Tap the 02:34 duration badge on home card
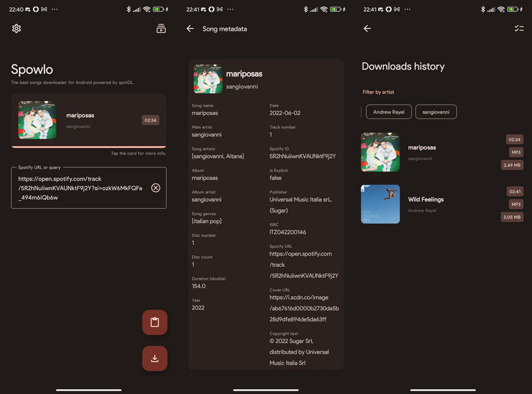The height and width of the screenshot is (394, 532). pyautogui.click(x=150, y=120)
